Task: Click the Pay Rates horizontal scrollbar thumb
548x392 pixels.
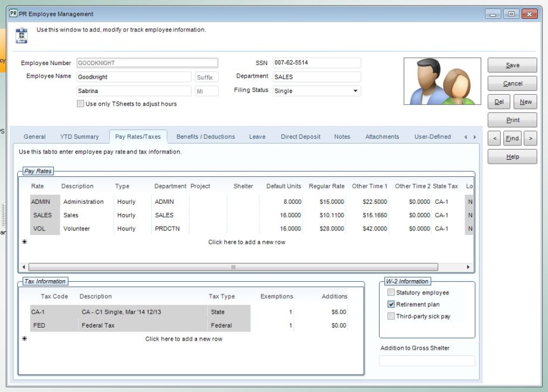Action: (x=233, y=267)
